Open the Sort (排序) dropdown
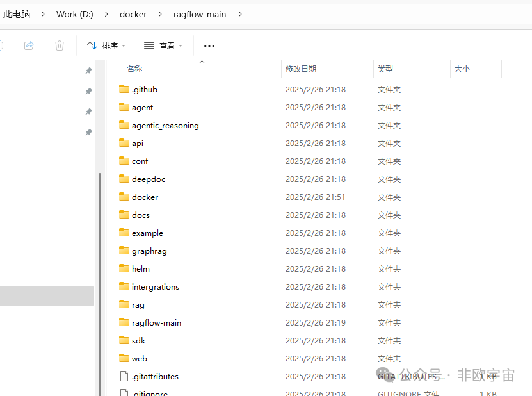 click(x=106, y=45)
